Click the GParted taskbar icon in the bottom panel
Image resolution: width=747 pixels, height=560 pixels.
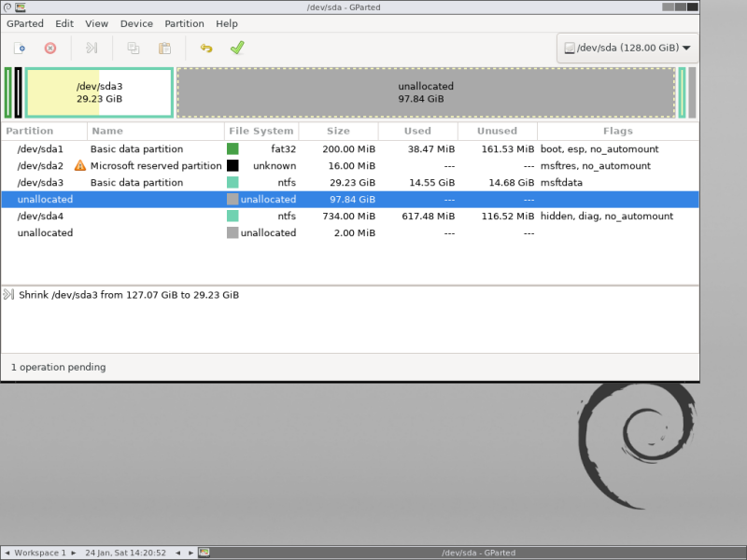pyautogui.click(x=204, y=553)
